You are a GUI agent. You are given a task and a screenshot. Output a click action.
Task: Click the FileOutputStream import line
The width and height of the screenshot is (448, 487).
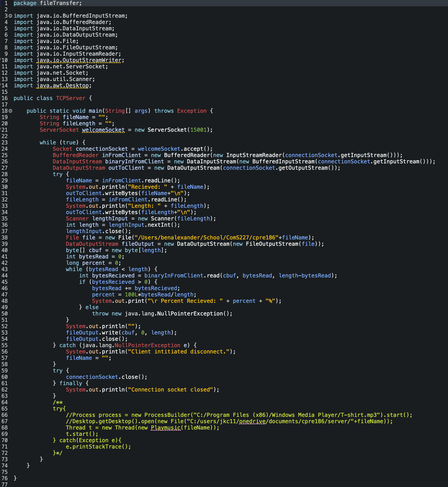click(66, 48)
